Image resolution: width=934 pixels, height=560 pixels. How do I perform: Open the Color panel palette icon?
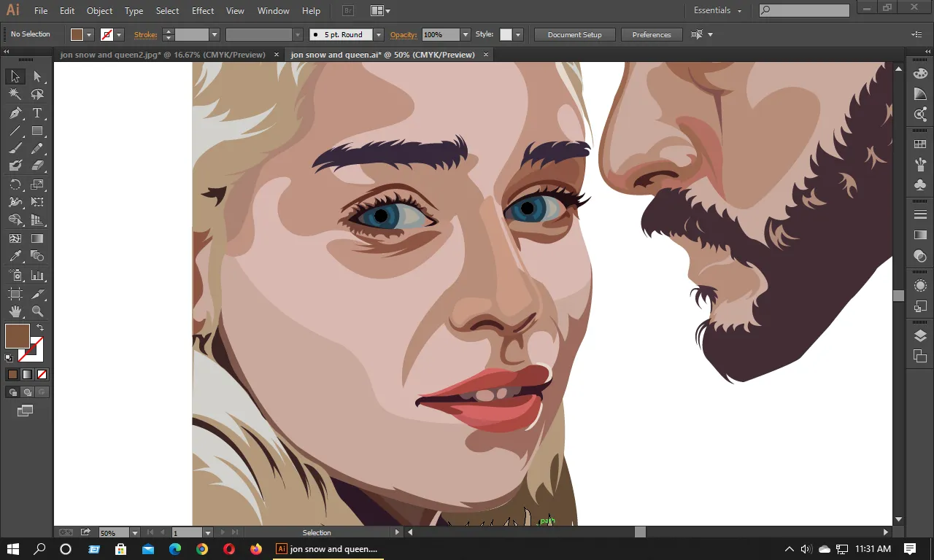tap(920, 74)
